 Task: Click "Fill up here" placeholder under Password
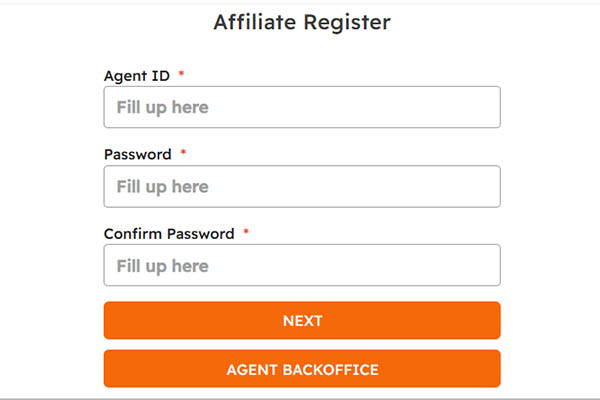pos(162,186)
